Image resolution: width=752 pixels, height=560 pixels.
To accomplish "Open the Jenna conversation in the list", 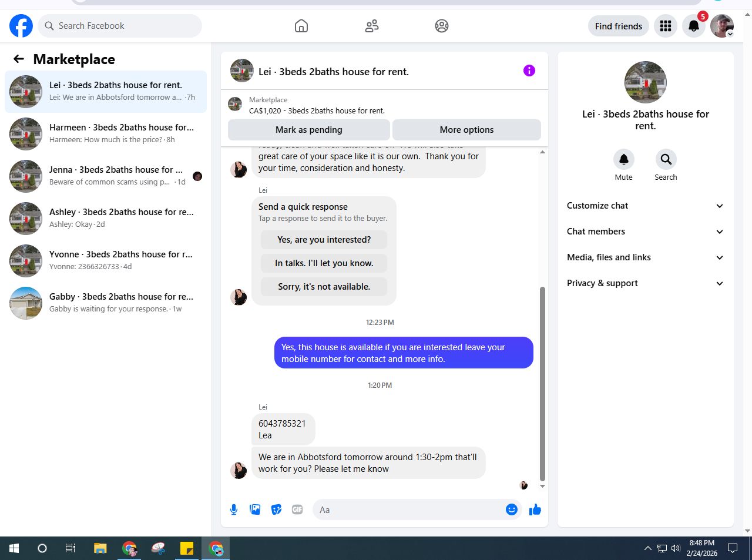I will tap(106, 176).
